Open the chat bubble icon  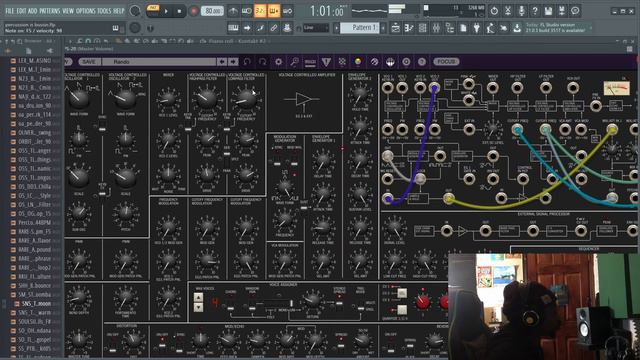[575, 11]
